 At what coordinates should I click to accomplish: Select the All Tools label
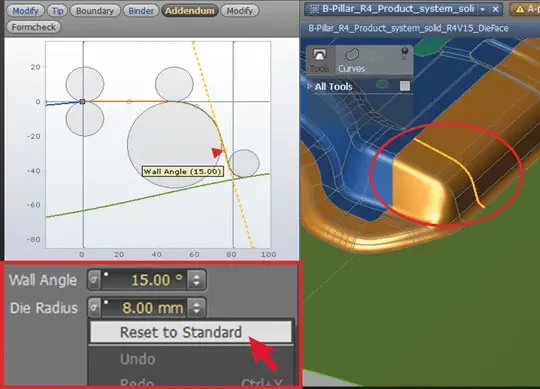pyautogui.click(x=333, y=86)
